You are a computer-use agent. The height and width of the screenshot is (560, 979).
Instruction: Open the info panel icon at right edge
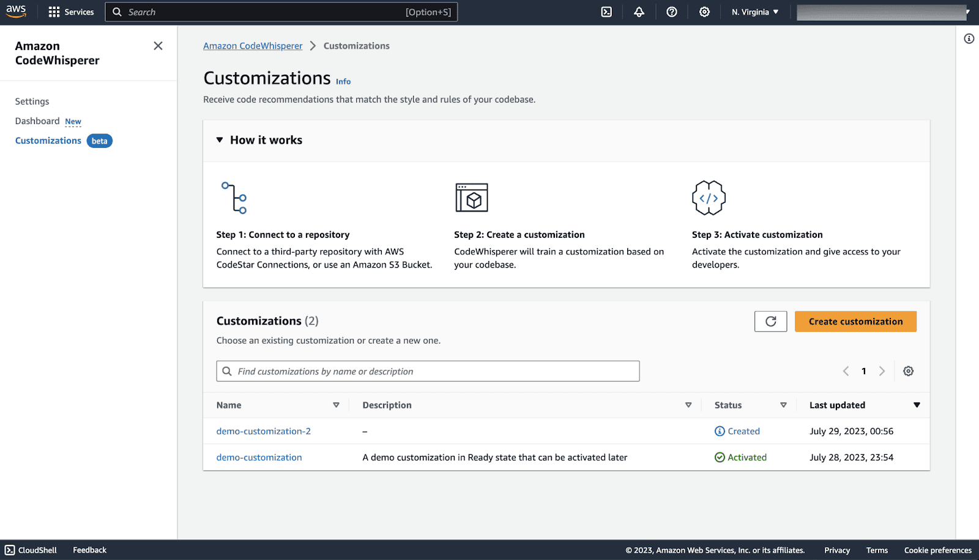click(x=969, y=39)
